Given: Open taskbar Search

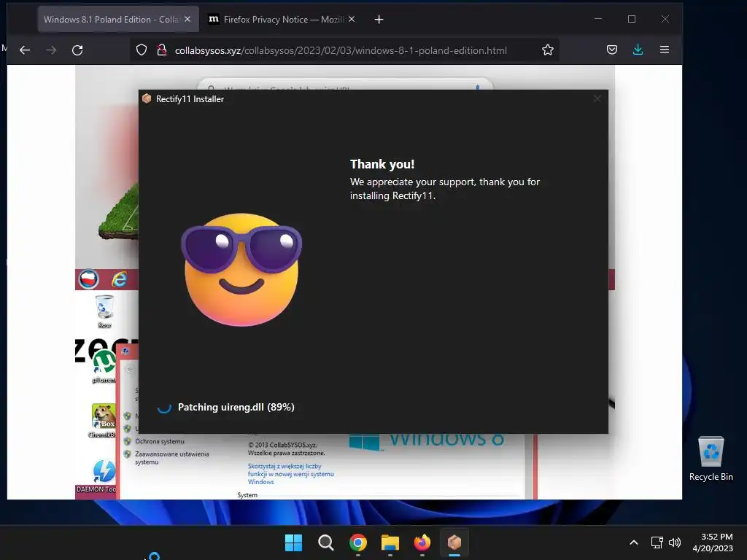Looking at the screenshot, I should [326, 542].
